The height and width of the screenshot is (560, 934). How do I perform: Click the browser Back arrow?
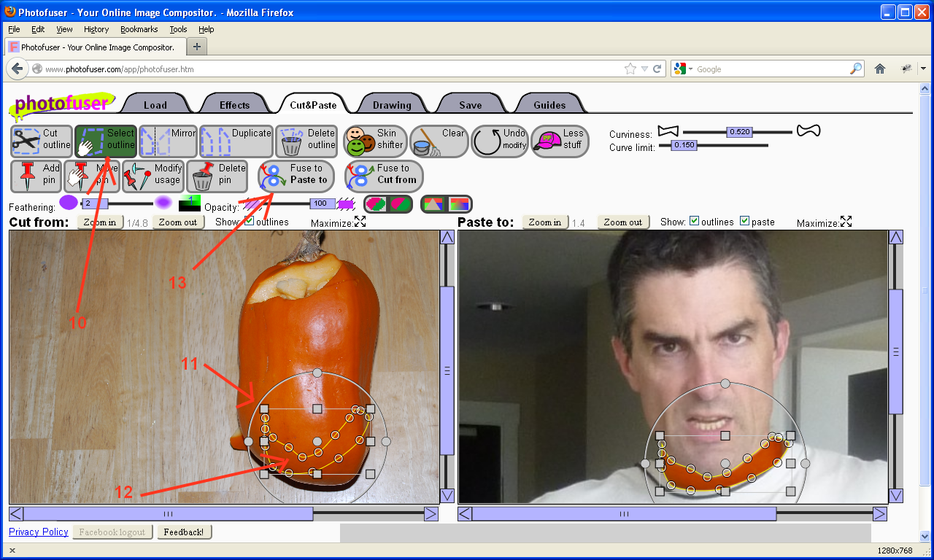18,69
